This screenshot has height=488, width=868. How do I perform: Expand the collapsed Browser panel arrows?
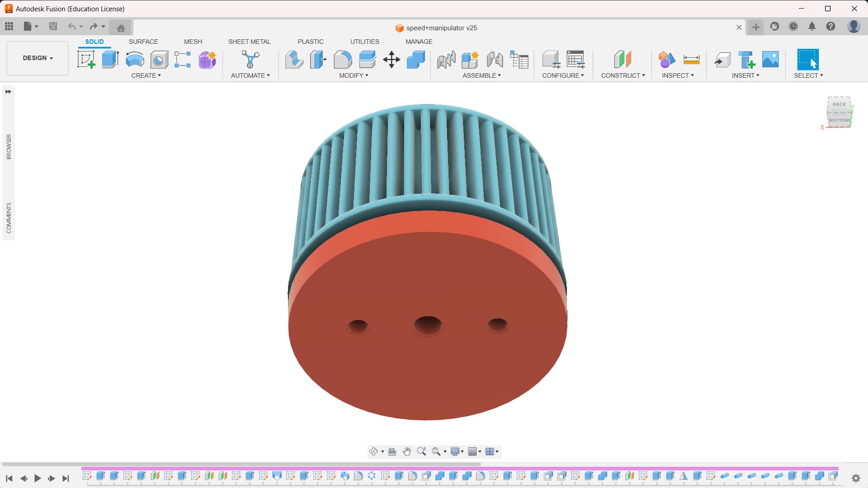8,92
